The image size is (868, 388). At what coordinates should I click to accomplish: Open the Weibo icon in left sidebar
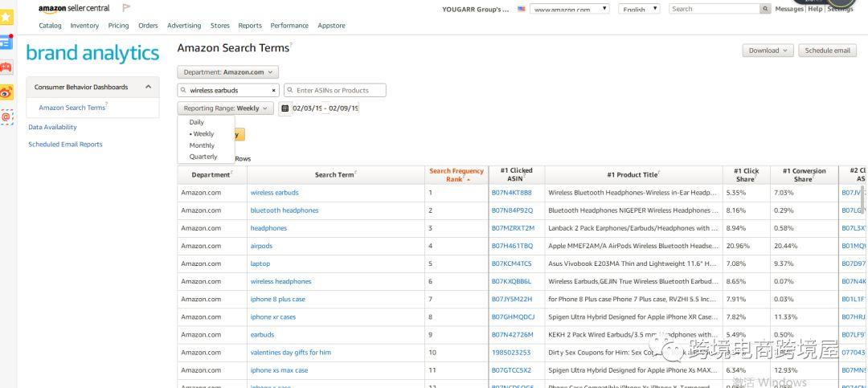pos(6,92)
